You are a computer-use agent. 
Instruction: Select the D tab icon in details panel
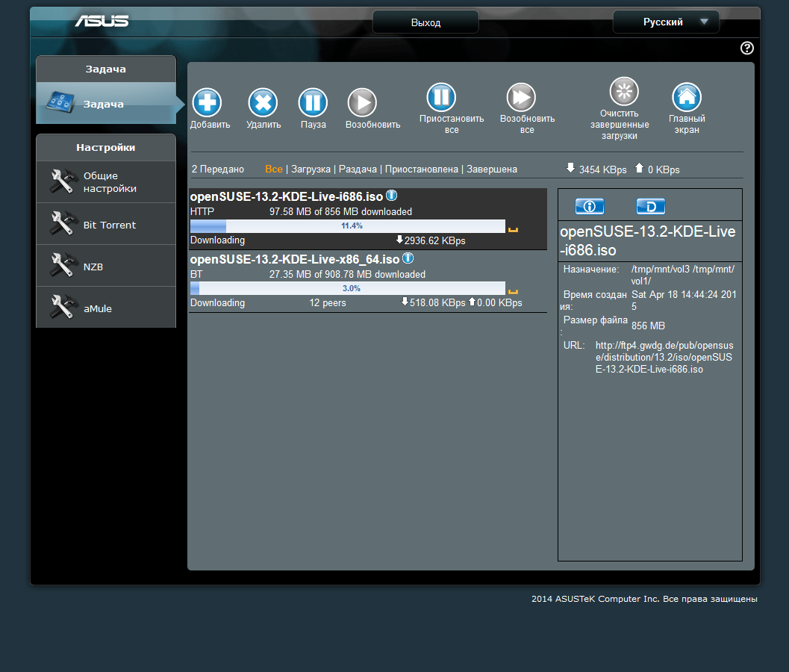coord(651,206)
